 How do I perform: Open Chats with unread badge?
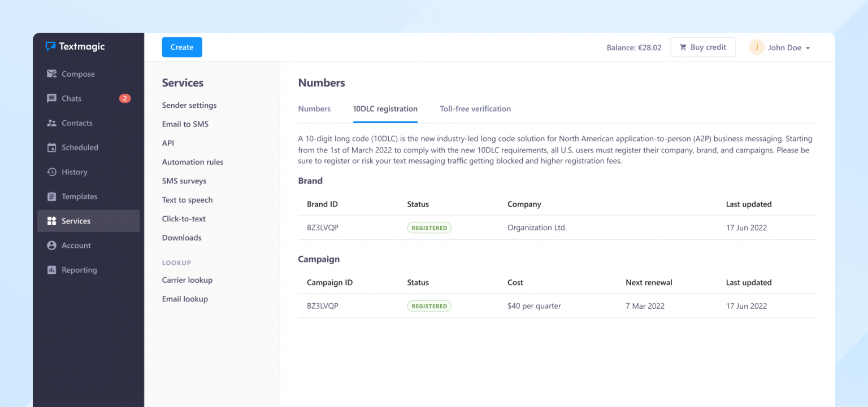point(52,98)
